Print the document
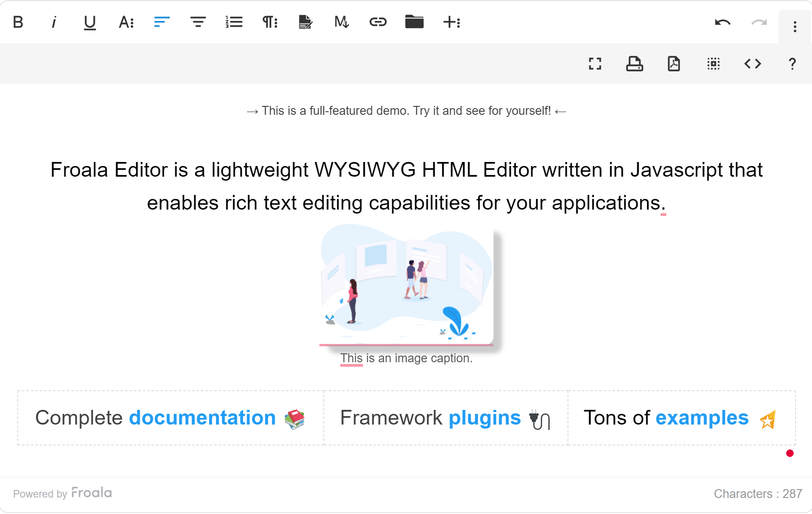The width and height of the screenshot is (812, 514). (634, 64)
